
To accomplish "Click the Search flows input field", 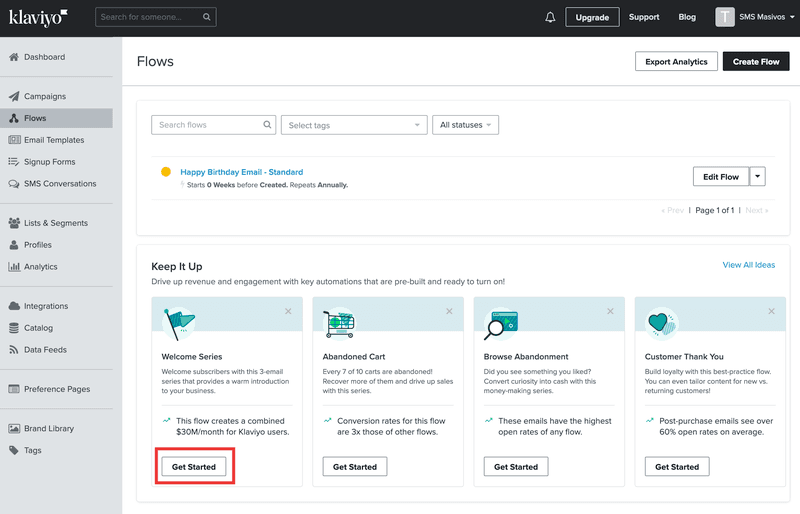I will 207,125.
